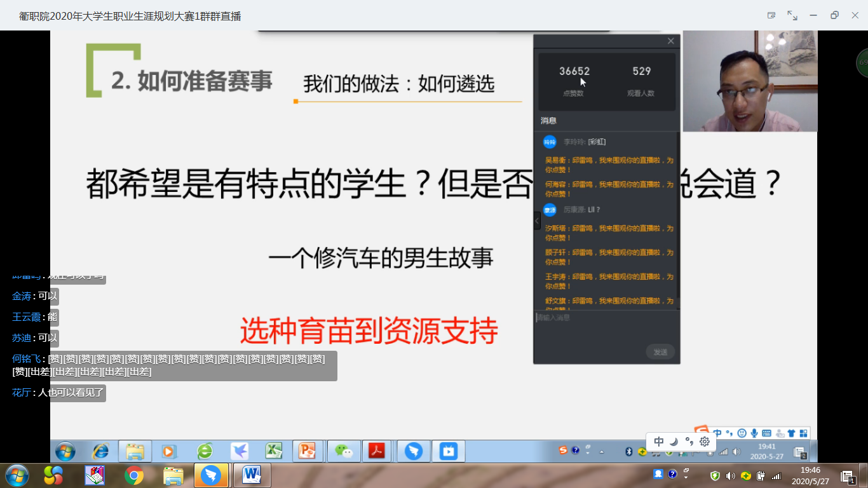Click the green shield security tray icon
Viewport: 868px width, 488px height.
pyautogui.click(x=715, y=475)
